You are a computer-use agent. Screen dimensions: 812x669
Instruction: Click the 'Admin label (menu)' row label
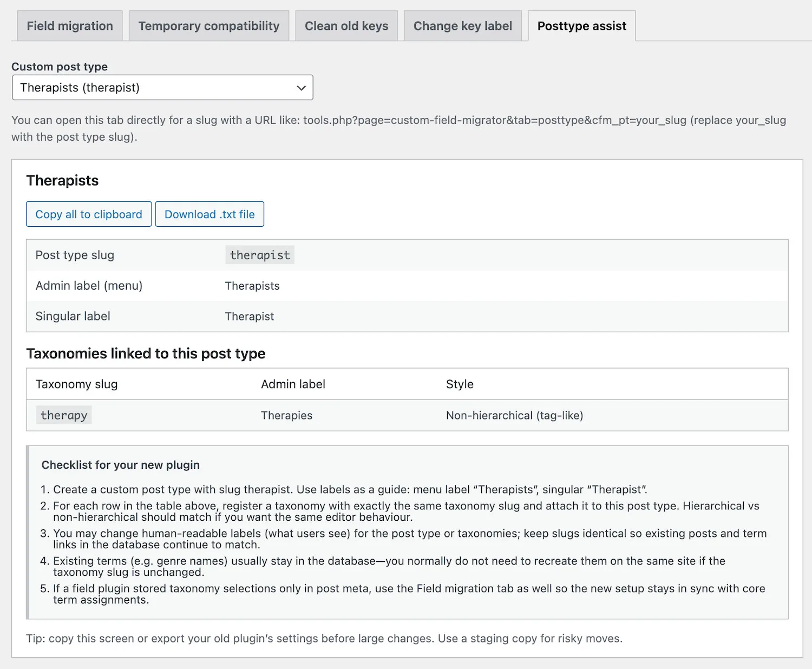pos(89,286)
